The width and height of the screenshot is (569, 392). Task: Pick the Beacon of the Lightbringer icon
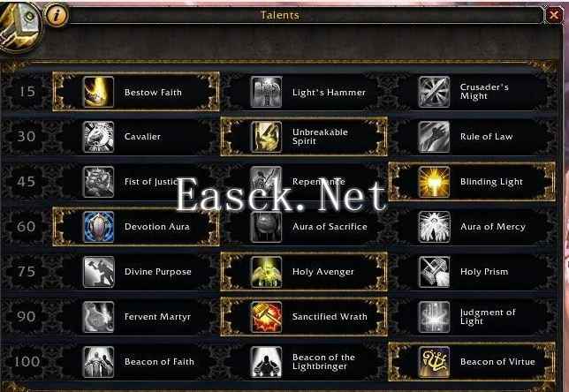point(266,361)
